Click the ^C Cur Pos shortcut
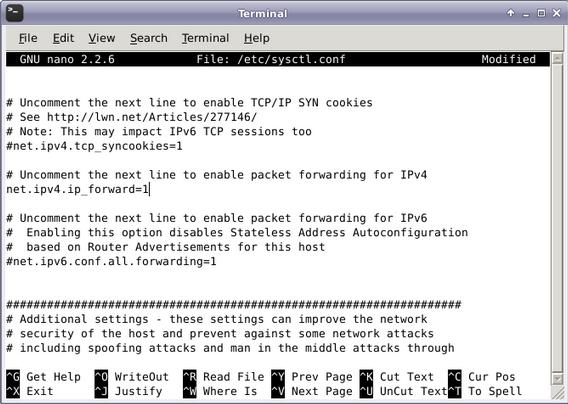The image size is (568, 404). point(482,377)
